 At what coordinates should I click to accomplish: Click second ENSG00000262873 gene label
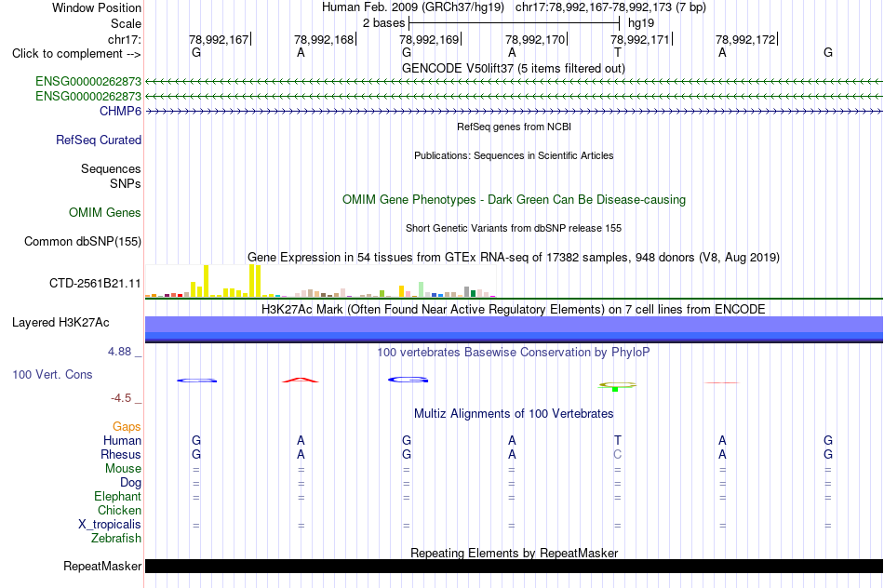click(88, 96)
